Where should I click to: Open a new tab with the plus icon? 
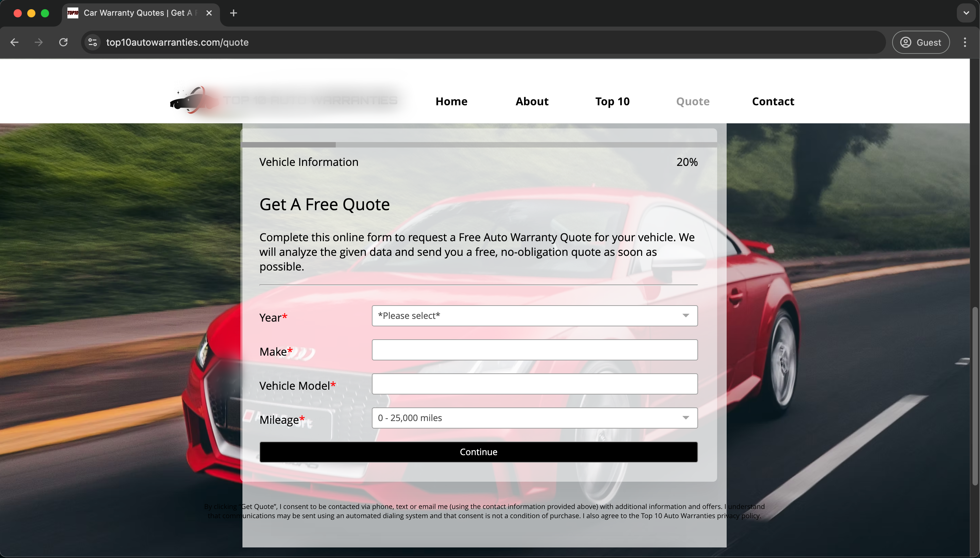[233, 13]
